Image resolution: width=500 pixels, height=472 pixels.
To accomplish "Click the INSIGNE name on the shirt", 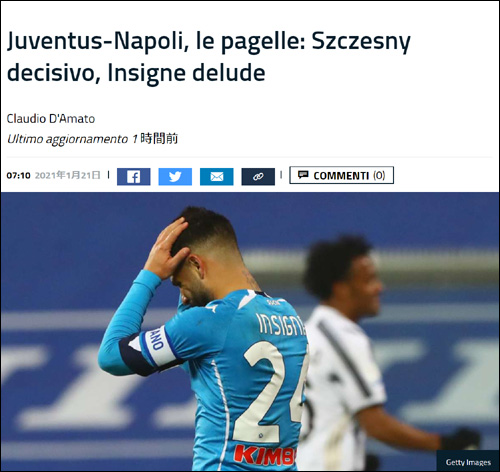I will [x=281, y=324].
